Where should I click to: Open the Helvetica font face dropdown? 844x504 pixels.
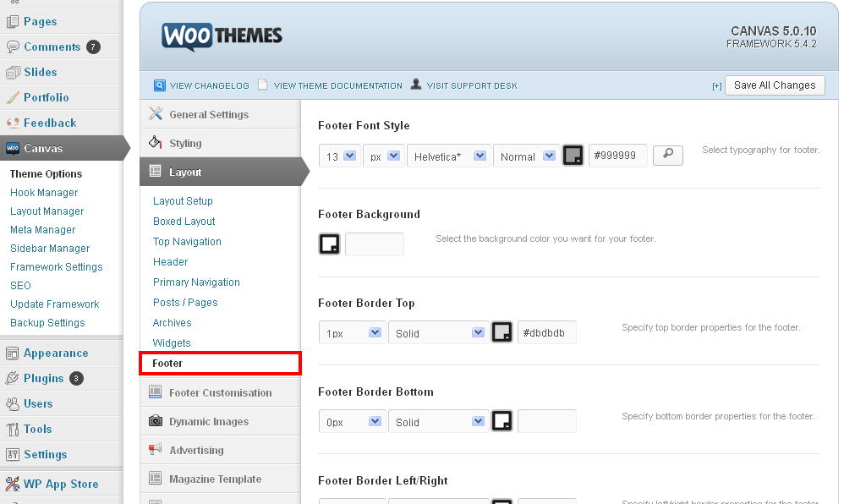pyautogui.click(x=449, y=156)
